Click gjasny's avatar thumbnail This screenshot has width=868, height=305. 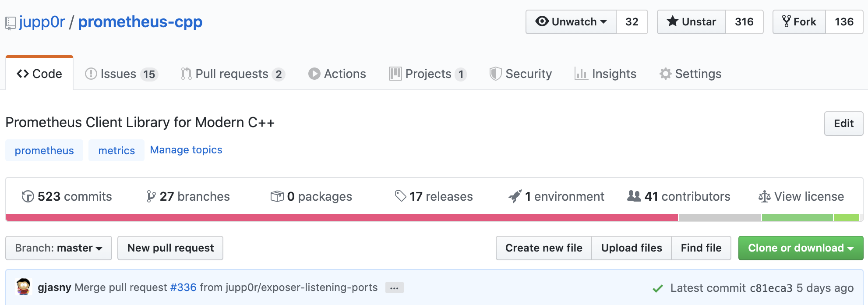[24, 287]
